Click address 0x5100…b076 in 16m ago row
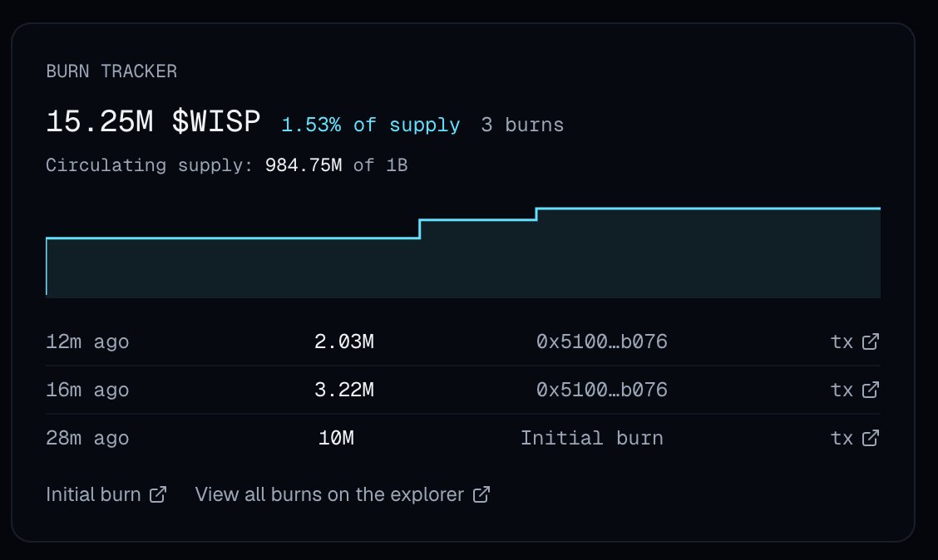938x560 pixels. coord(602,390)
